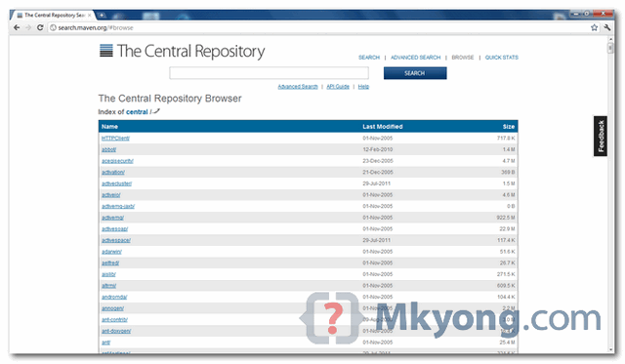625x364 pixels.
Task: Open the activespace/ folder
Action: point(116,240)
